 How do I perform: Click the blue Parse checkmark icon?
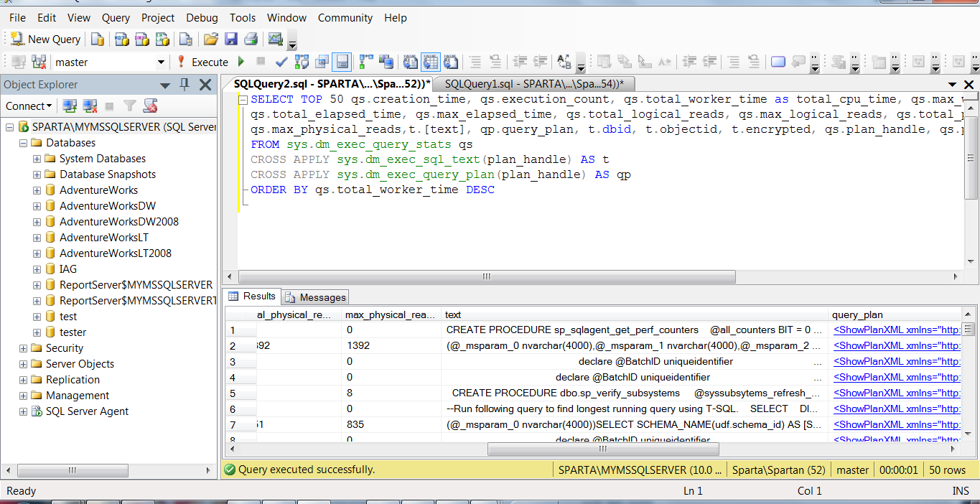coord(281,62)
